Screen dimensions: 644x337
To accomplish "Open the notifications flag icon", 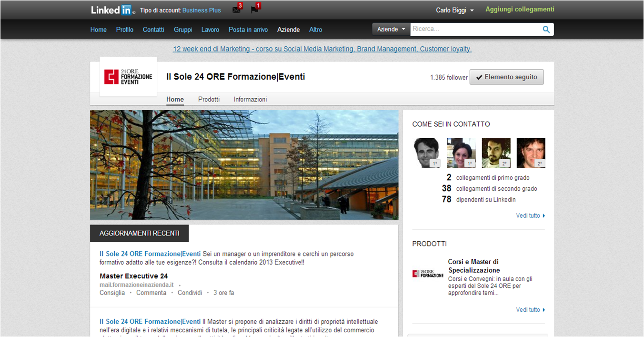I will coord(254,10).
